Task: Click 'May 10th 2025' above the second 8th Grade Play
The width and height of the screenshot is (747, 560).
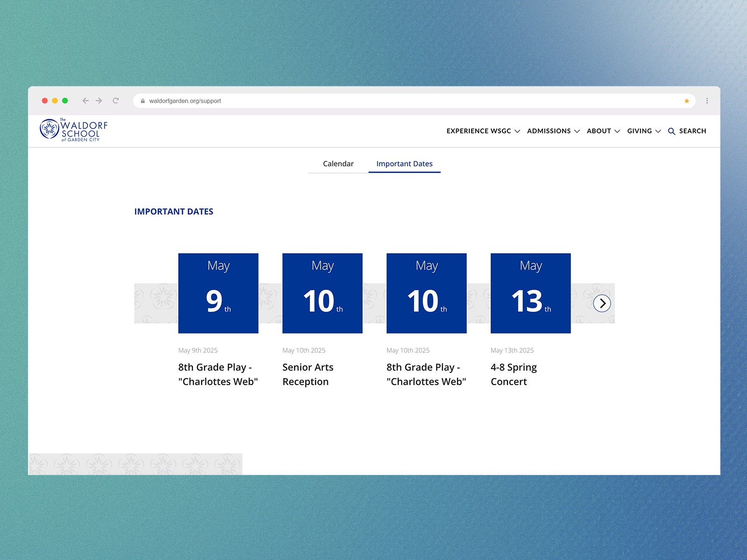Action: pos(408,350)
